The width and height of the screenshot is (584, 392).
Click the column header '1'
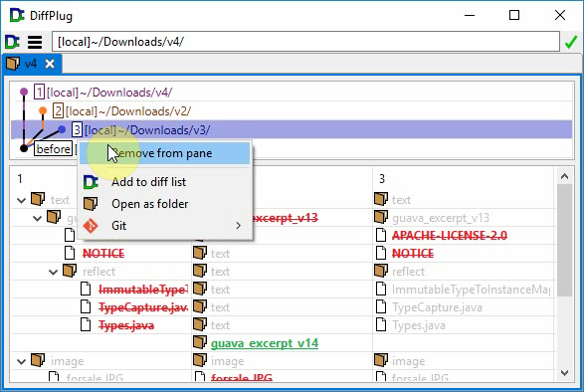click(20, 179)
